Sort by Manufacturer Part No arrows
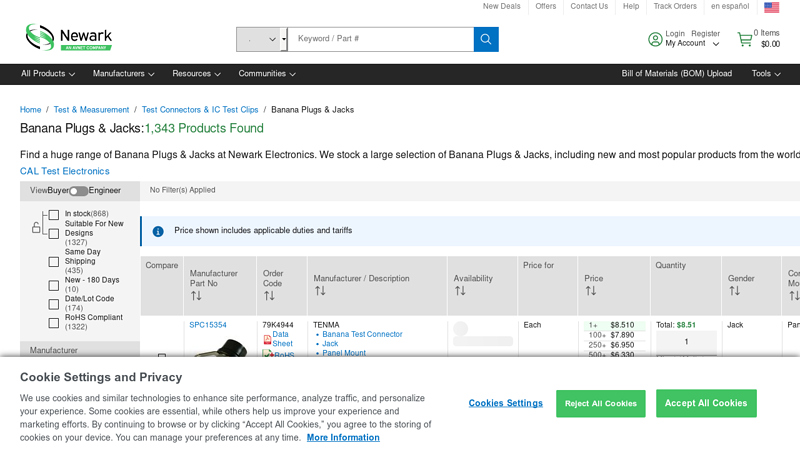The height and width of the screenshot is (450, 800). click(196, 296)
